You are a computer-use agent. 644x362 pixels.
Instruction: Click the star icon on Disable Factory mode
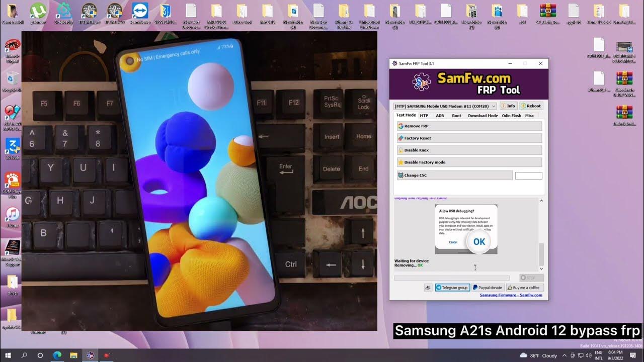click(x=401, y=162)
